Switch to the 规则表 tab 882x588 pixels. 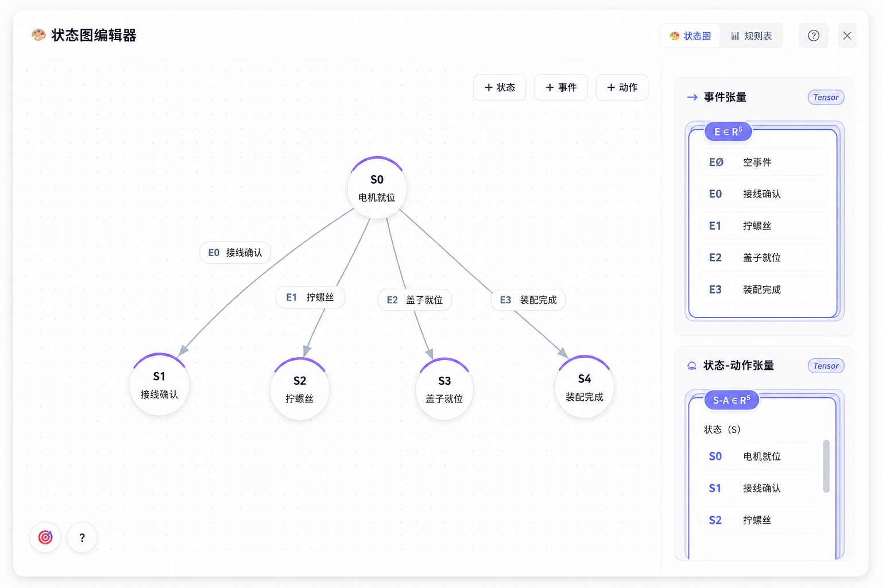point(751,36)
